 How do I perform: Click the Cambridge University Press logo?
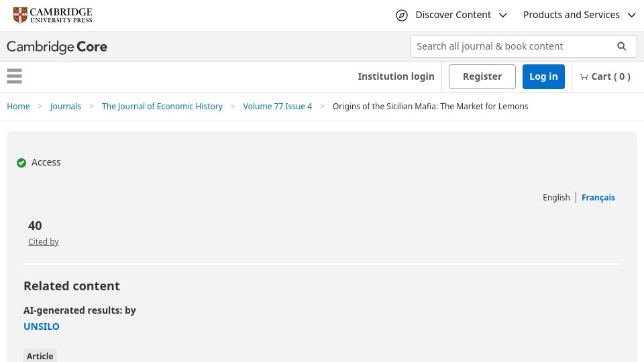point(52,15)
